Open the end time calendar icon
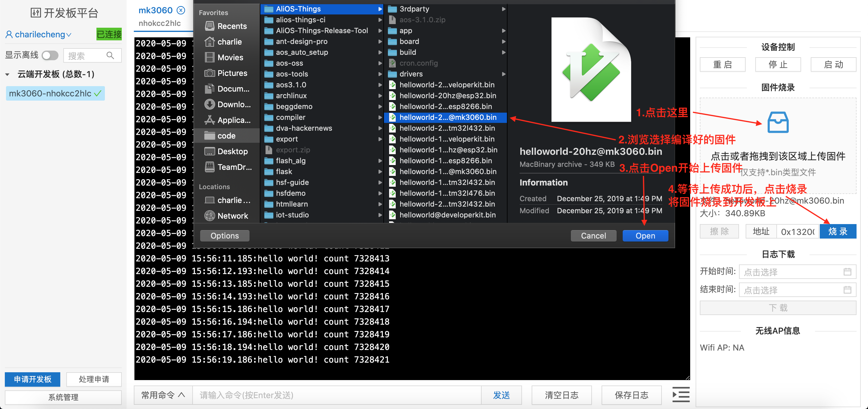The width and height of the screenshot is (868, 409). click(x=847, y=290)
